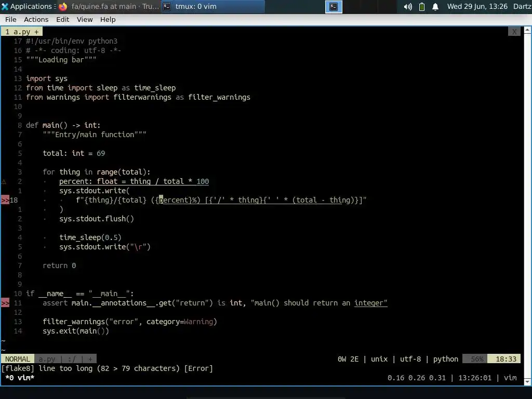Click the 0W 2E lint count
Viewport: 532px width, 399px height.
coord(348,359)
